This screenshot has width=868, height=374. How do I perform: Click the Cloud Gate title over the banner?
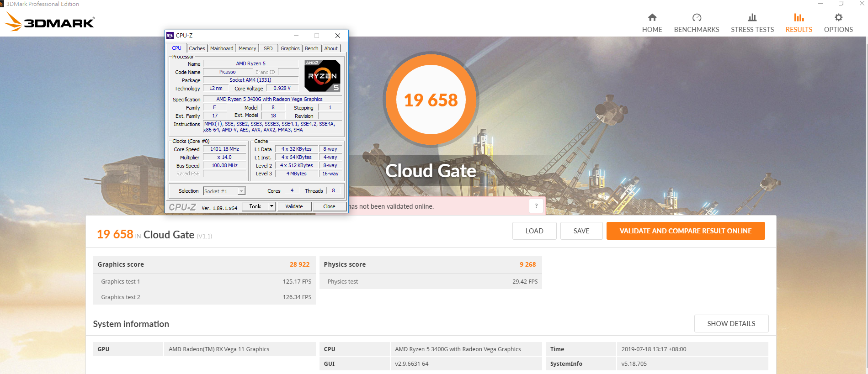[x=431, y=171]
